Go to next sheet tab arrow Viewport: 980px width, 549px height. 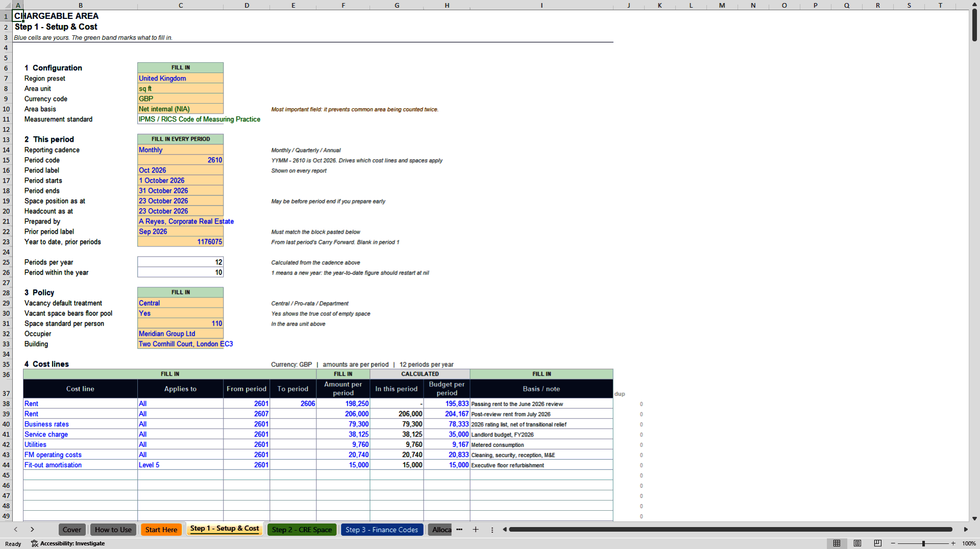coord(32,530)
